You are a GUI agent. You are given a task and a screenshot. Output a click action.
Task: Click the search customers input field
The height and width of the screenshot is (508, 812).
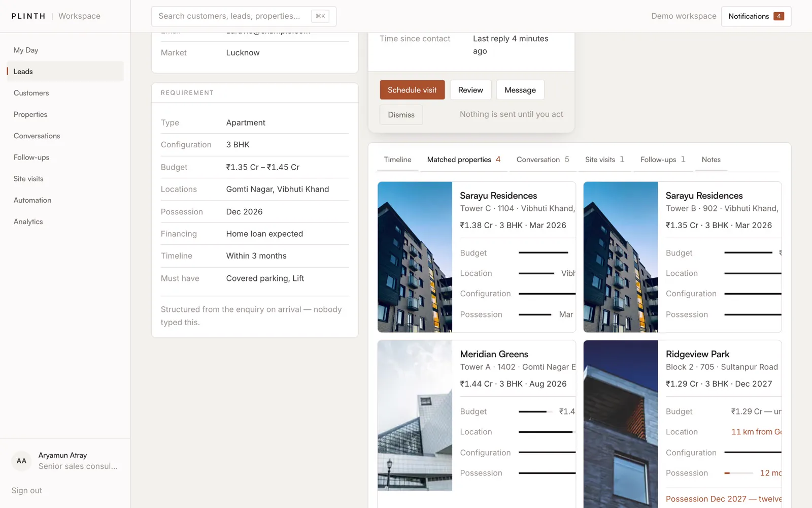tap(244, 16)
